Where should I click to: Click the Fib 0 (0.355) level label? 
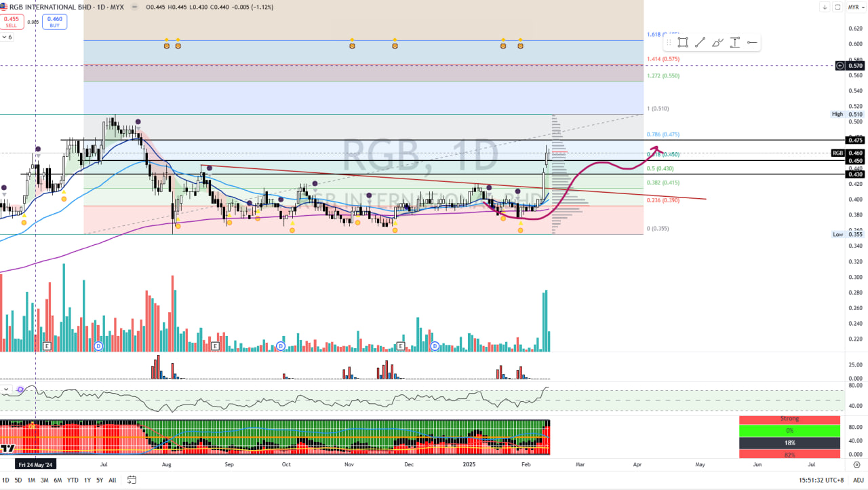(x=658, y=229)
